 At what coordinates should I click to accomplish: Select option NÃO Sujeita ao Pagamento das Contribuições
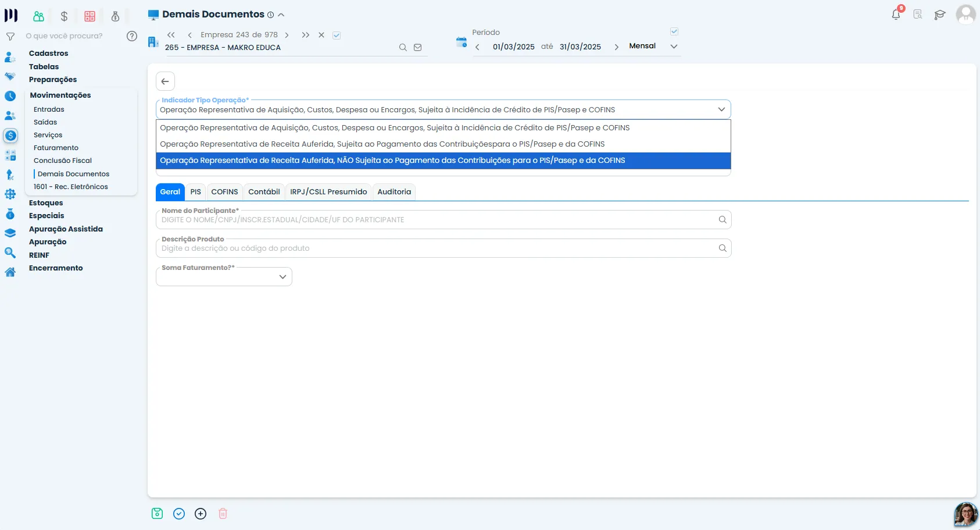point(443,161)
